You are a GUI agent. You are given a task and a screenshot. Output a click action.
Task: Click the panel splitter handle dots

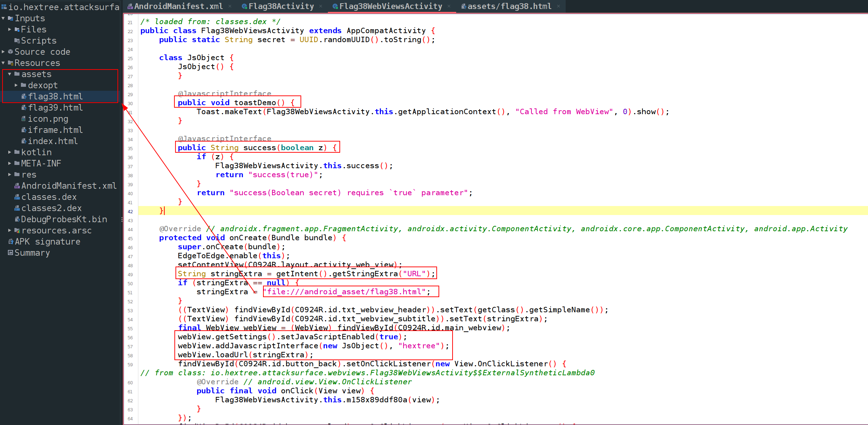pyautogui.click(x=122, y=219)
